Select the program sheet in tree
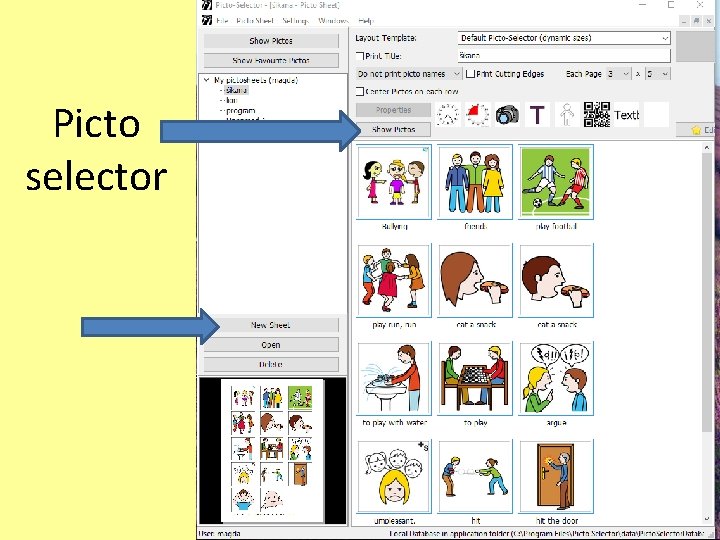 click(x=240, y=111)
